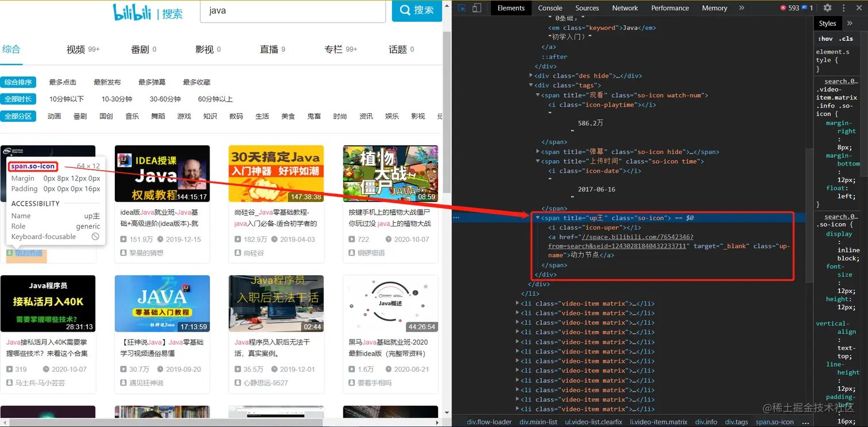Click the uploader icon beside 遇见狂神说
The image size is (868, 427).
(x=123, y=383)
